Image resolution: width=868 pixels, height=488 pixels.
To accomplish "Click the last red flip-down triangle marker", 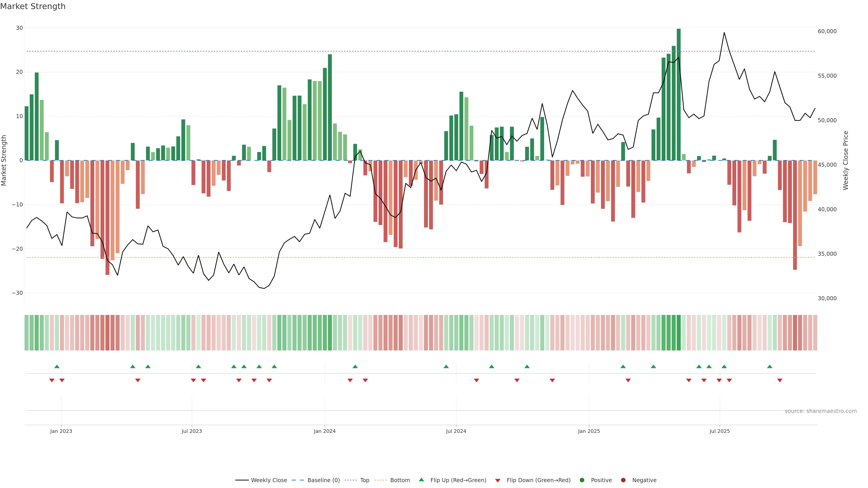I will (780, 380).
